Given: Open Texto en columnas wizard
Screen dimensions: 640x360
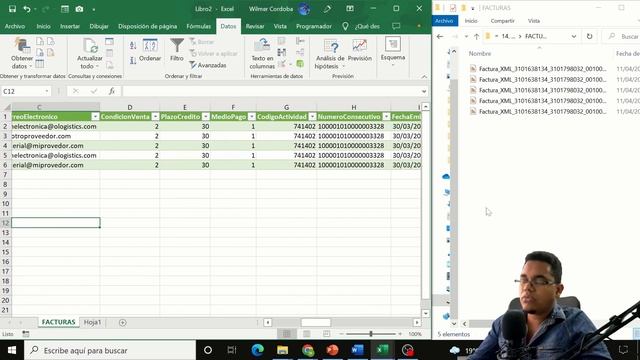Looking at the screenshot, I should [x=262, y=53].
